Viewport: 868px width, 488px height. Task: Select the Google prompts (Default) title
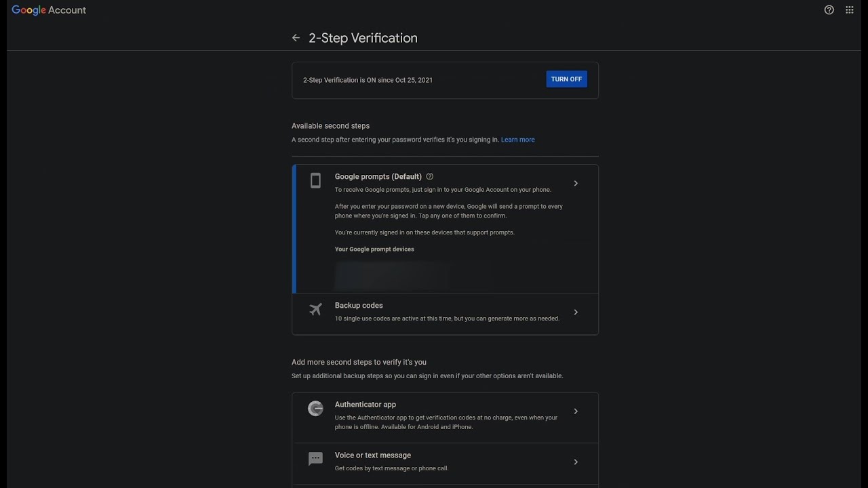click(x=378, y=176)
